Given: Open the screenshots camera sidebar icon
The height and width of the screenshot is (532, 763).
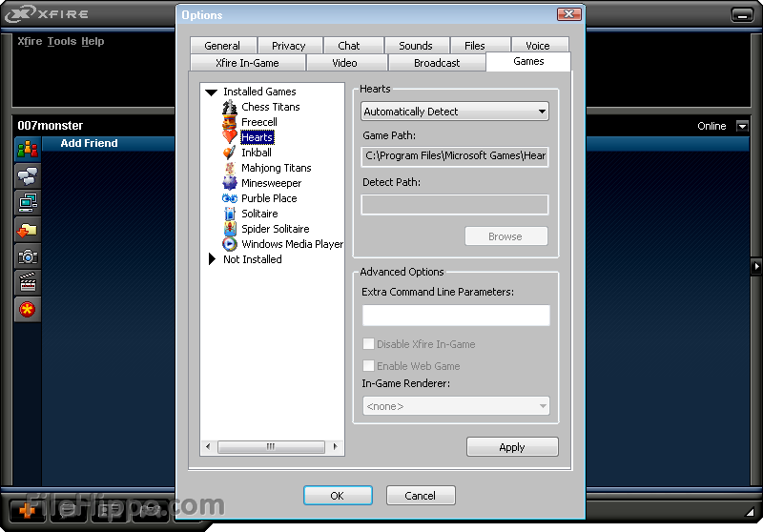Looking at the screenshot, I should pos(28,256).
